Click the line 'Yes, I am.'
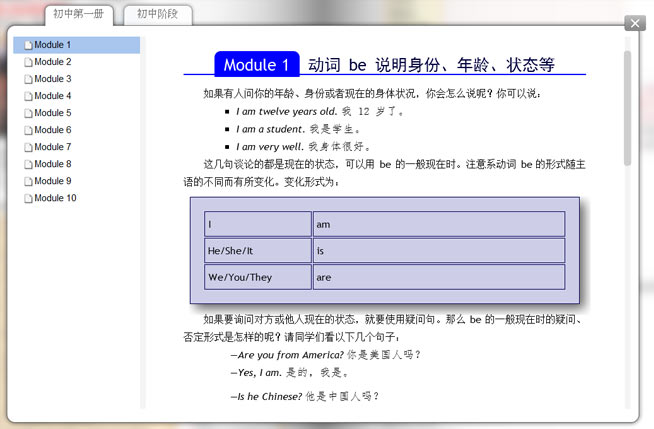The height and width of the screenshot is (429, 654). [256, 373]
